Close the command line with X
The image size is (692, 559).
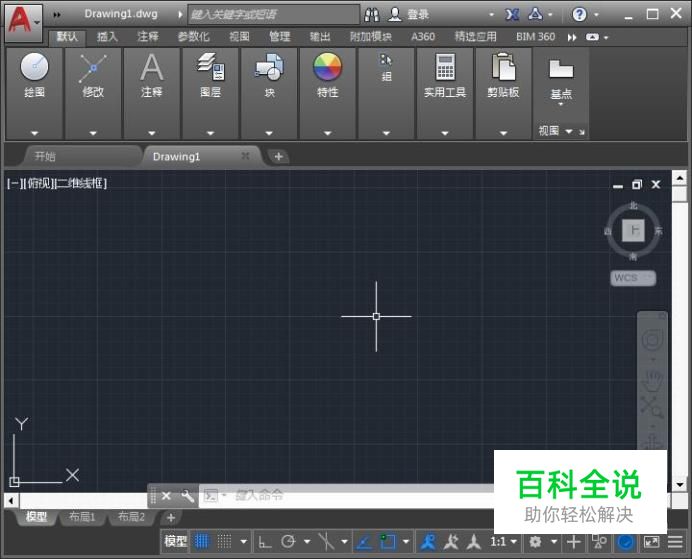point(166,496)
